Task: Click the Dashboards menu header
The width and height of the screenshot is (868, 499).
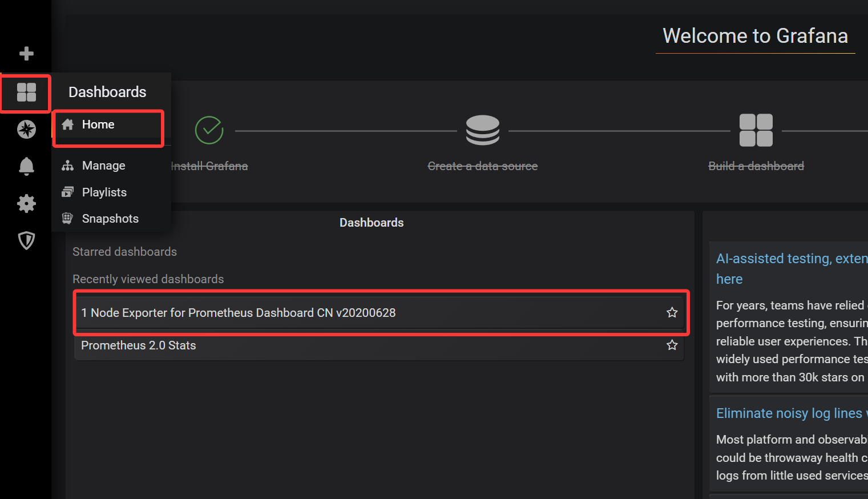Action: pos(107,92)
